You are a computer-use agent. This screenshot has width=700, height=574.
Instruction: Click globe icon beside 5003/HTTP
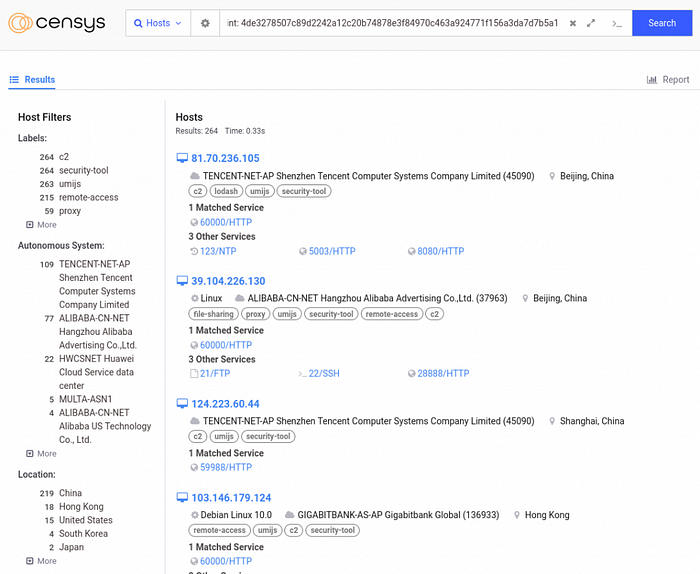coord(303,251)
